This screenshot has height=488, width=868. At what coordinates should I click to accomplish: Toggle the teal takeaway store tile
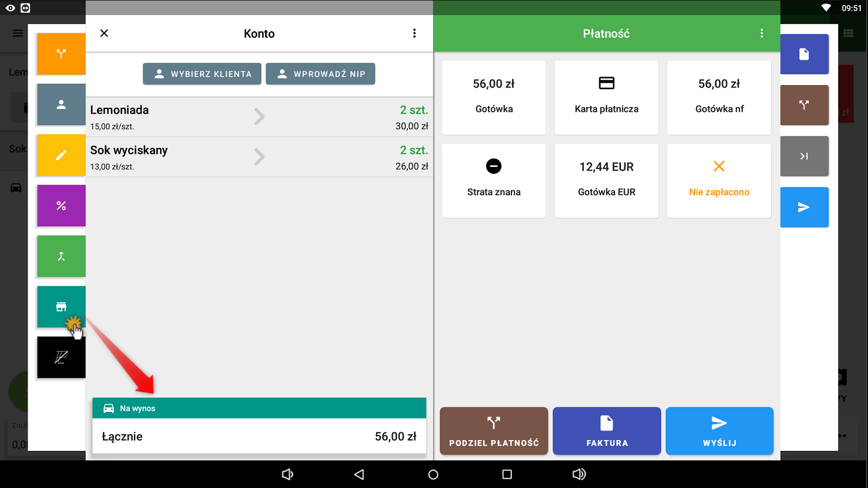click(x=61, y=307)
